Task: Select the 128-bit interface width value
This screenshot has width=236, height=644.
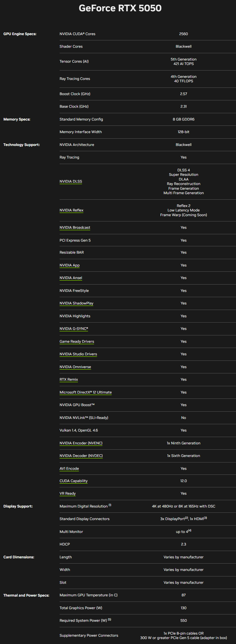Action: coord(183,132)
